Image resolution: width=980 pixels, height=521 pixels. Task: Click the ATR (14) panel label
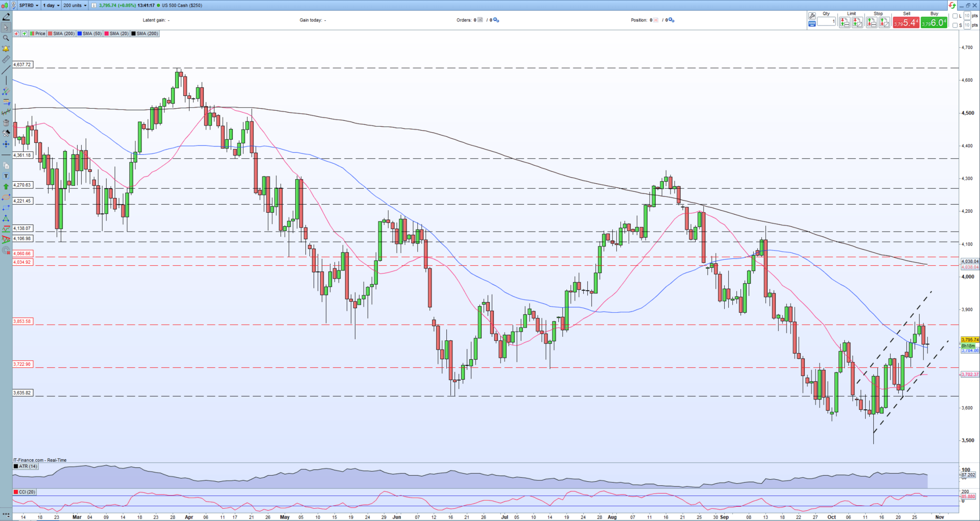click(x=26, y=466)
